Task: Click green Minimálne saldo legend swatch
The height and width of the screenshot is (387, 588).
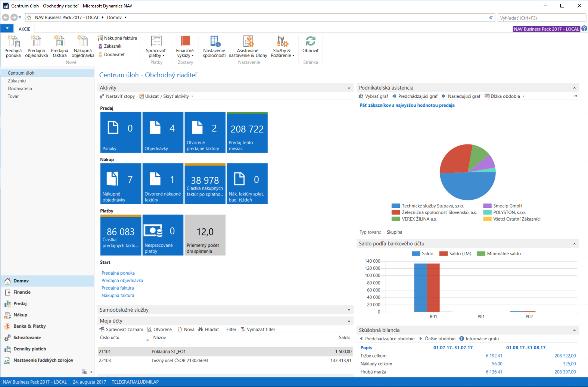Action: pos(481,254)
